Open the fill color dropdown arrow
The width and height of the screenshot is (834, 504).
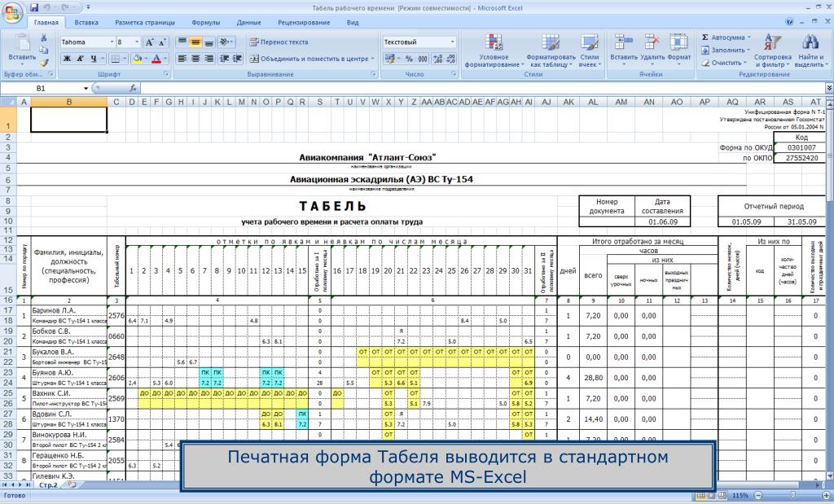click(x=146, y=59)
